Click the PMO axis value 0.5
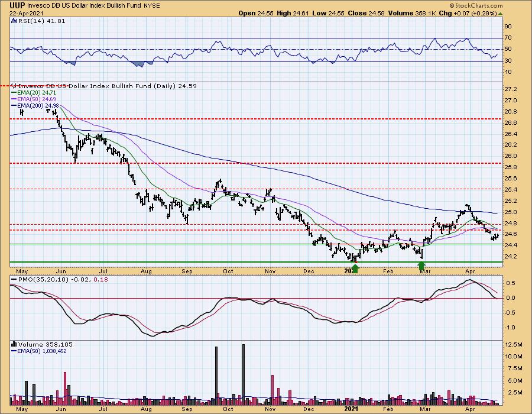Image resolution: width=532 pixels, height=414 pixels. (x=511, y=283)
